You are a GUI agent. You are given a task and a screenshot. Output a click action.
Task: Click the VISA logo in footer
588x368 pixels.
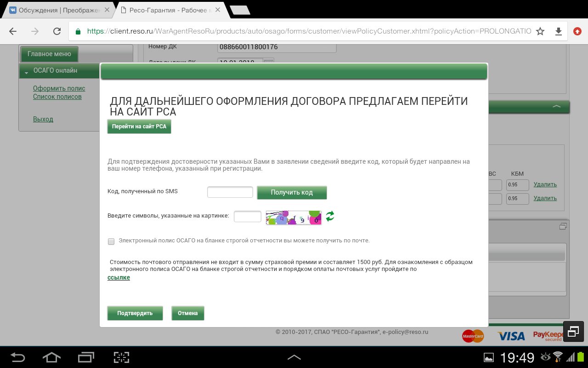[511, 336]
